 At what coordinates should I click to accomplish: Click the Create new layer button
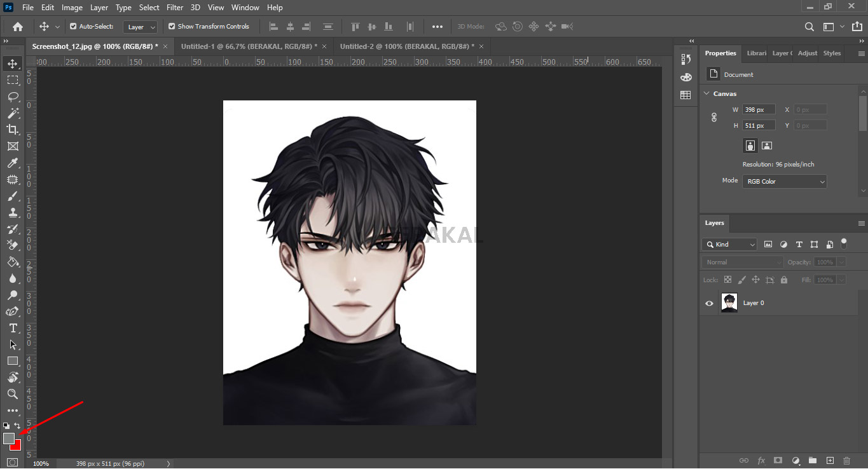[829, 460]
